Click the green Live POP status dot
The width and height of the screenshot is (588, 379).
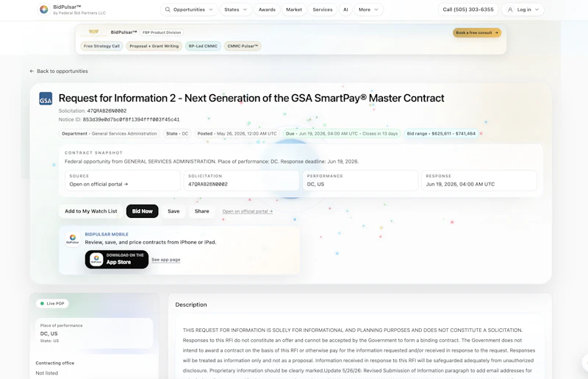[x=42, y=303]
